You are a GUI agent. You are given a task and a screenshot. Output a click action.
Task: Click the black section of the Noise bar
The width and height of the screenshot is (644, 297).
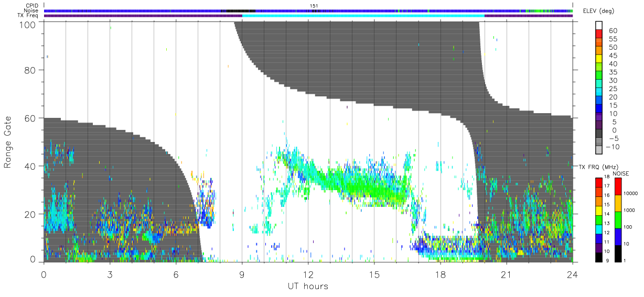point(238,10)
